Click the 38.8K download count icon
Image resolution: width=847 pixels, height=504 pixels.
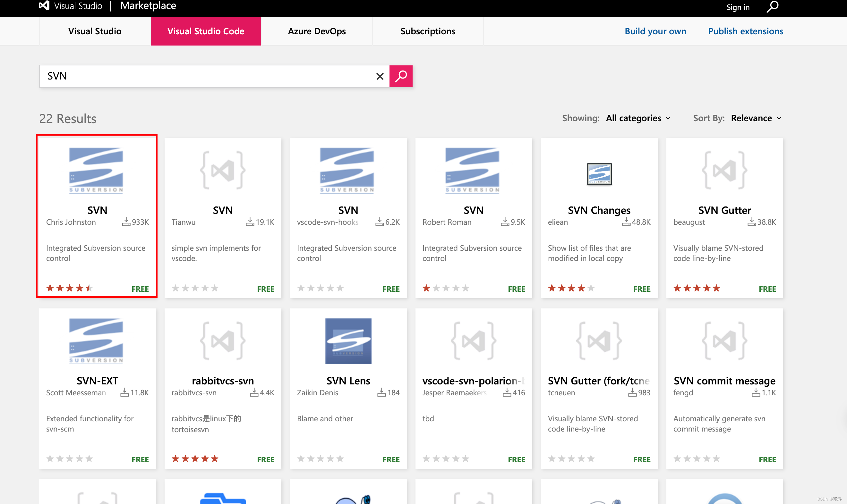[x=751, y=222]
